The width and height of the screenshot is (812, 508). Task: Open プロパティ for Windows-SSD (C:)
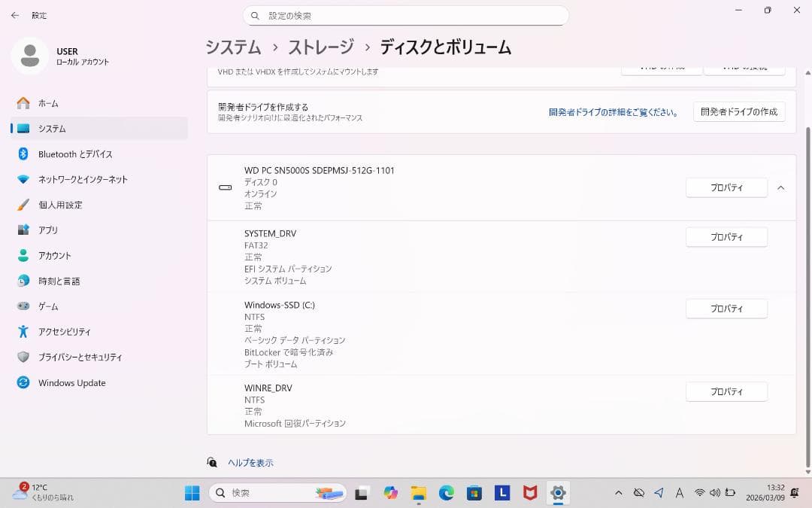click(726, 309)
